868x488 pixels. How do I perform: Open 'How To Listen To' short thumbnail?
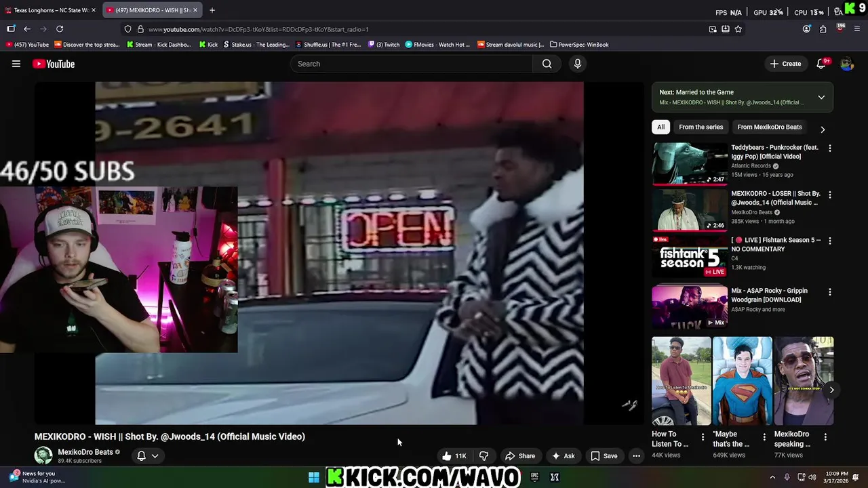[682, 381]
